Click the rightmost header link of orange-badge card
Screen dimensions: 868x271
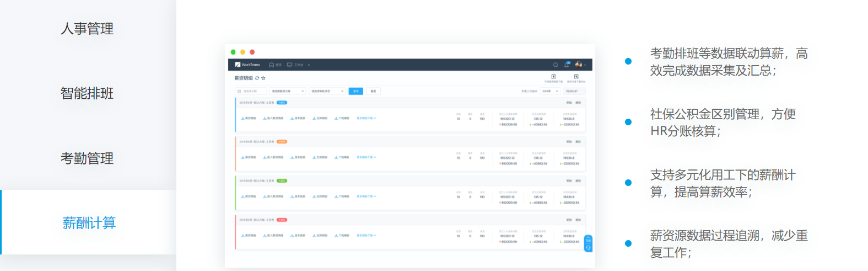click(x=578, y=142)
